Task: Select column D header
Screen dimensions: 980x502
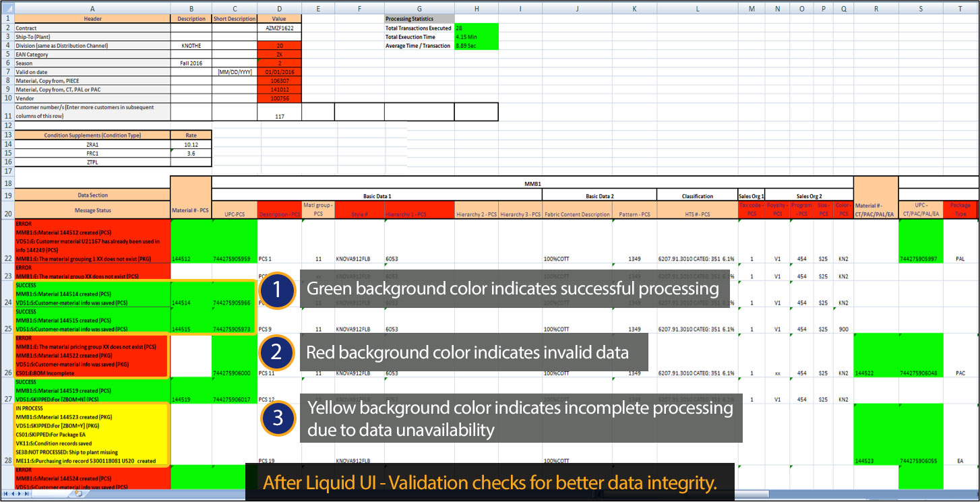Action: pyautogui.click(x=280, y=9)
